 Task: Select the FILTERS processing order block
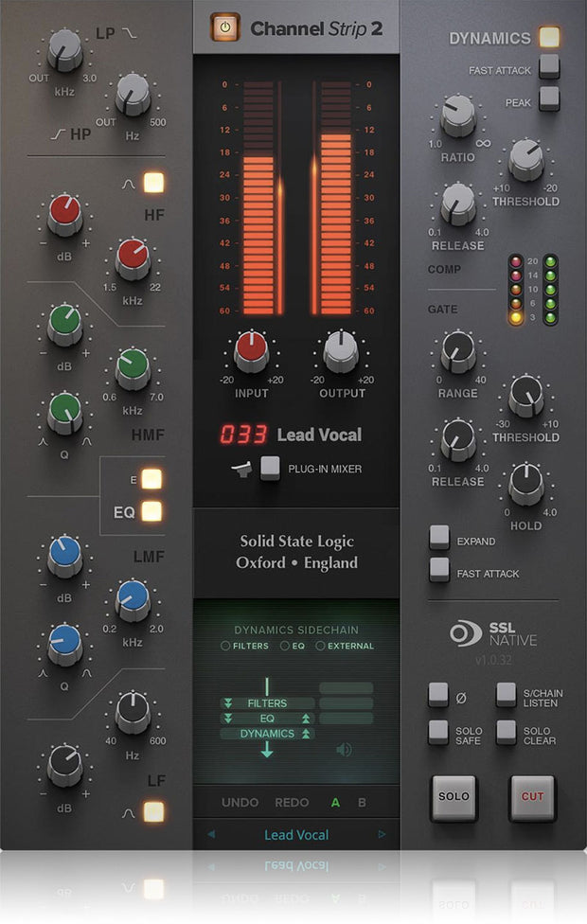(x=267, y=703)
